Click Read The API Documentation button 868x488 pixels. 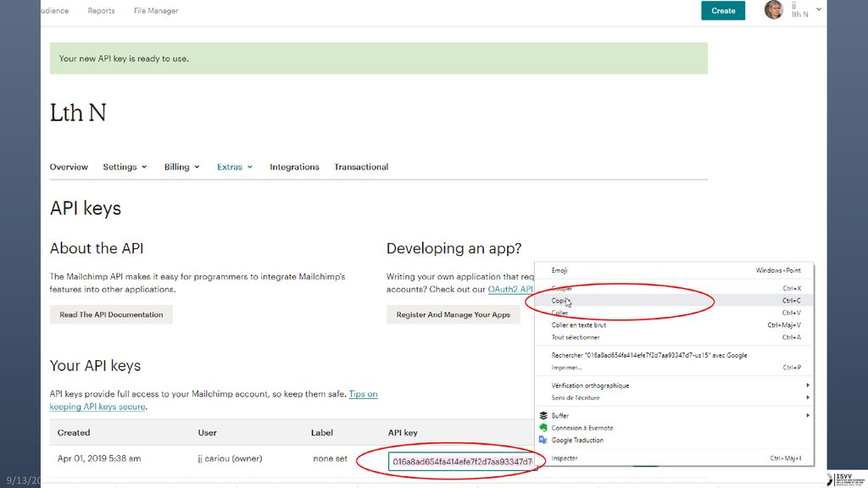[x=111, y=314]
